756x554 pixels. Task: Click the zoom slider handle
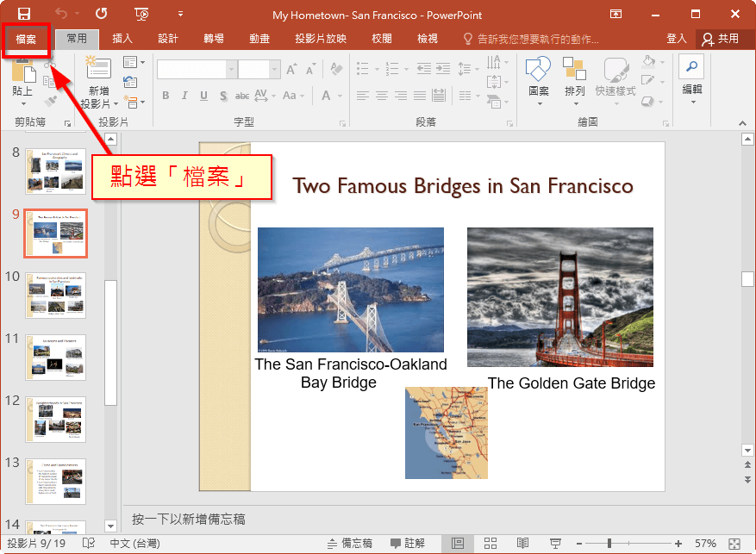click(609, 544)
